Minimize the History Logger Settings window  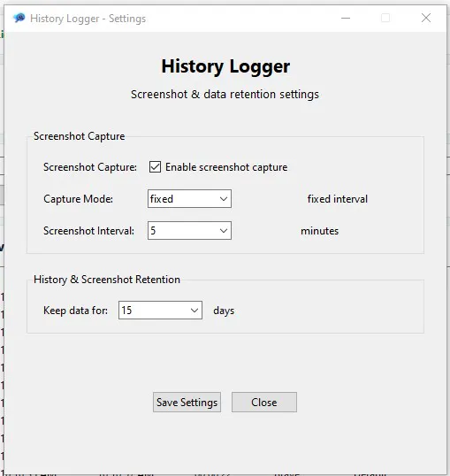pyautogui.click(x=346, y=19)
